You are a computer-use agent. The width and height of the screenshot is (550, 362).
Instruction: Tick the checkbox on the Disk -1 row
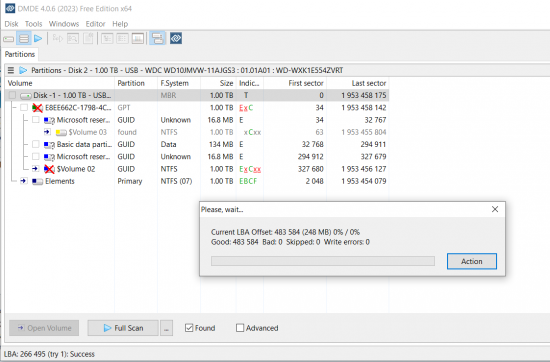point(13,95)
